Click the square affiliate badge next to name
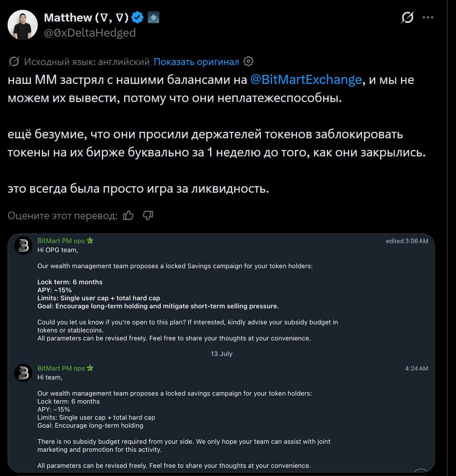The width and height of the screenshot is (456, 476). (x=153, y=17)
